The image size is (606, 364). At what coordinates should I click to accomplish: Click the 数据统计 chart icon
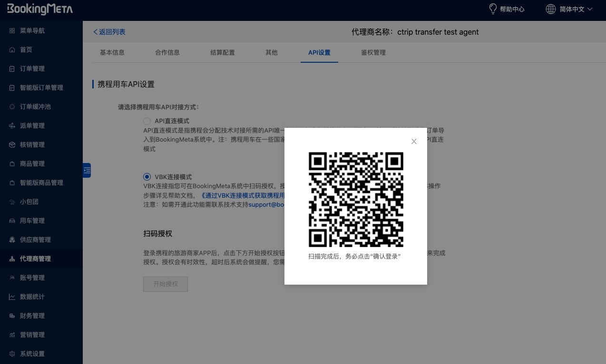pos(12,297)
